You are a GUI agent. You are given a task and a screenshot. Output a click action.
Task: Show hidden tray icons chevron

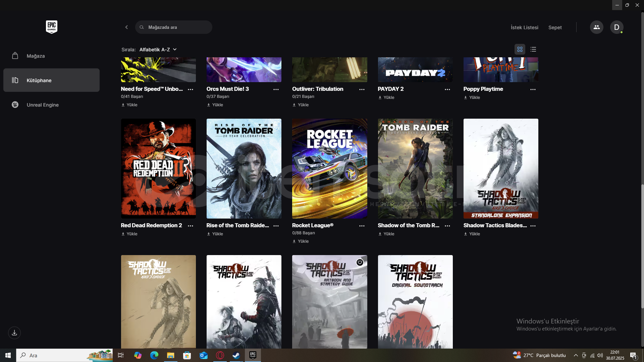576,355
